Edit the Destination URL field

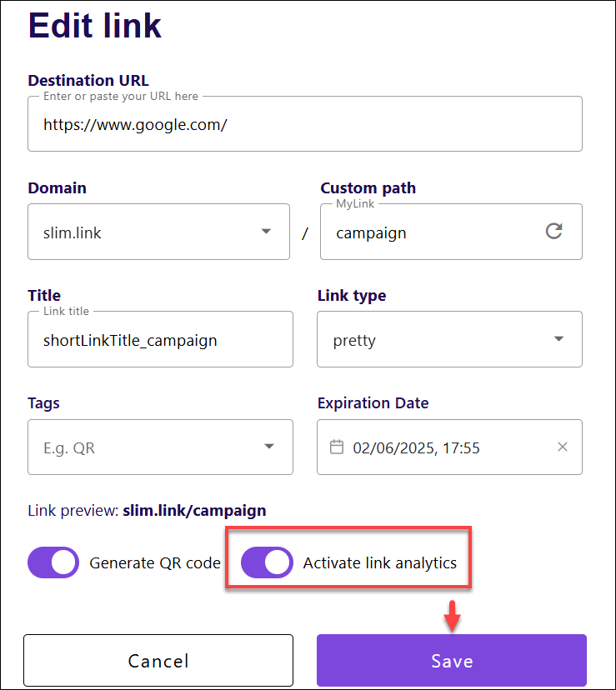305,124
